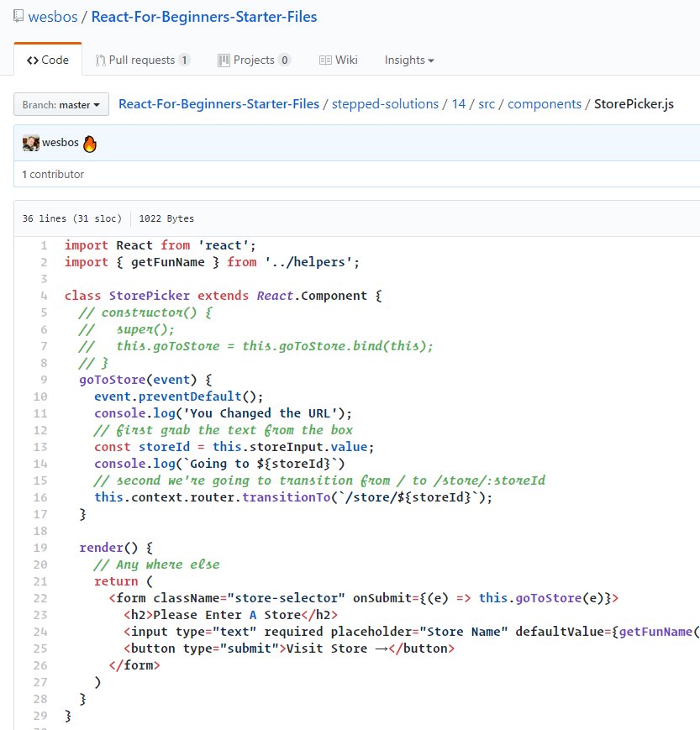Click the fire emoji icon beside wesbos

tap(90, 144)
